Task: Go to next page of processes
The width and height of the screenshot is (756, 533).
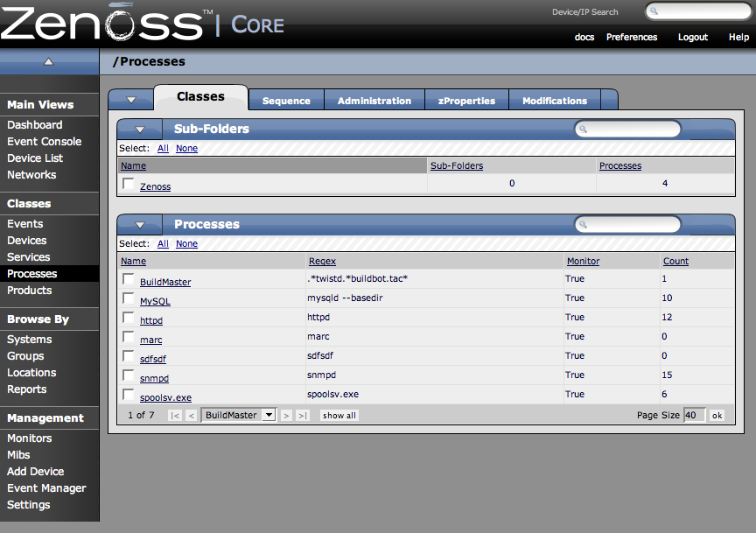Action: [x=286, y=416]
